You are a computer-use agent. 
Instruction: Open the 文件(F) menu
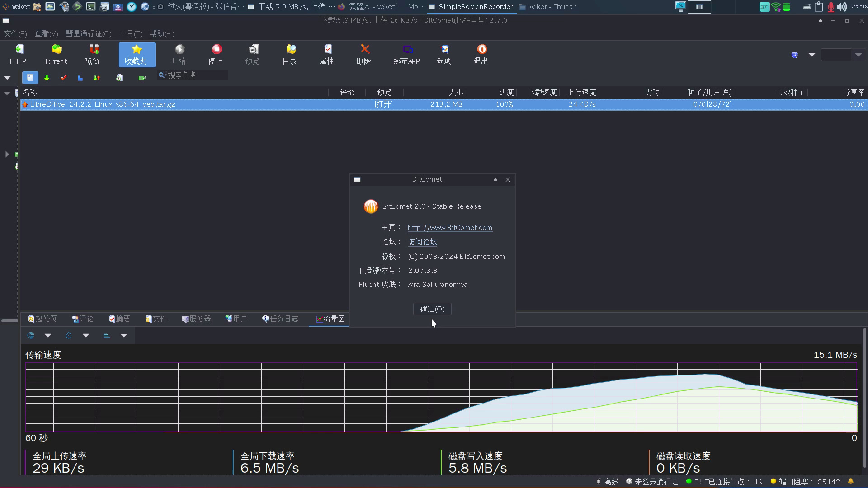pyautogui.click(x=15, y=34)
